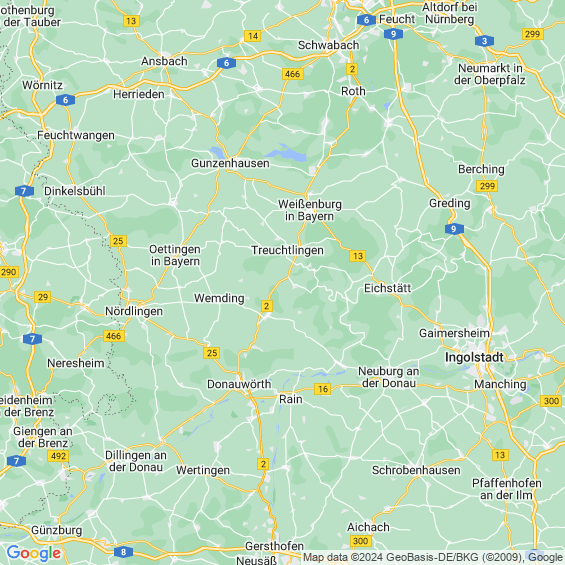Click the B29 road shield west of Nördlingen
Screen dimensions: 565x565
click(x=43, y=297)
